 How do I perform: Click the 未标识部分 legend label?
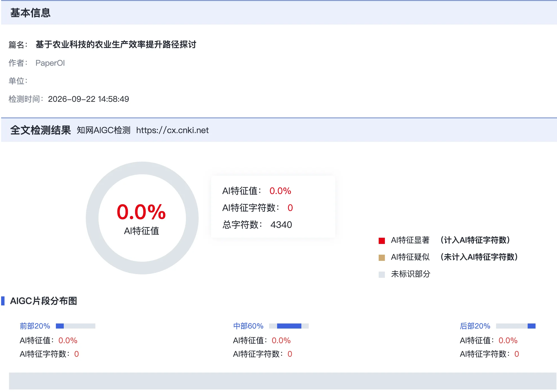[411, 274]
